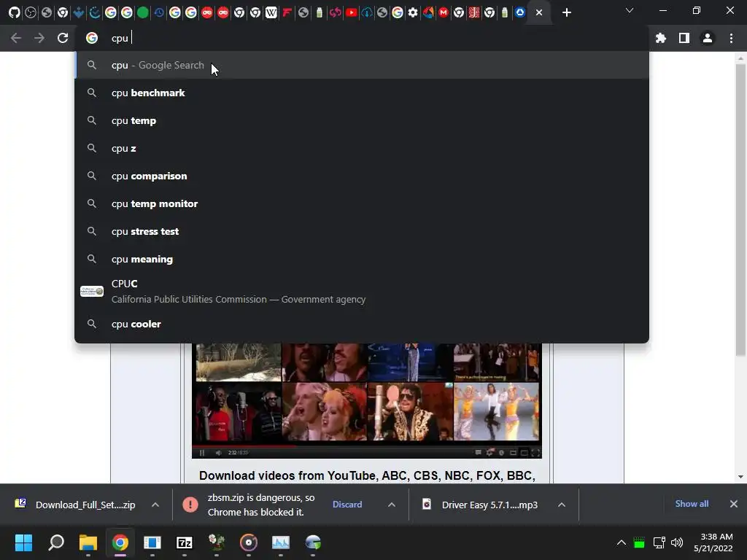This screenshot has width=747, height=560.
Task: Open CPUC California Public Utilities Commission suggestion
Action: point(362,292)
